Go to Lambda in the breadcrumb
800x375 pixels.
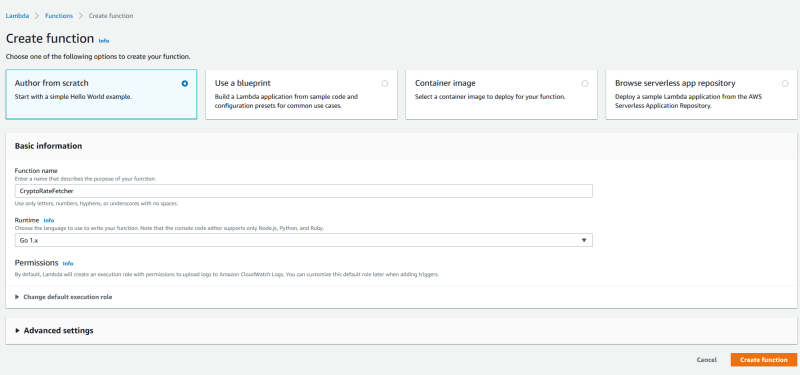17,16
